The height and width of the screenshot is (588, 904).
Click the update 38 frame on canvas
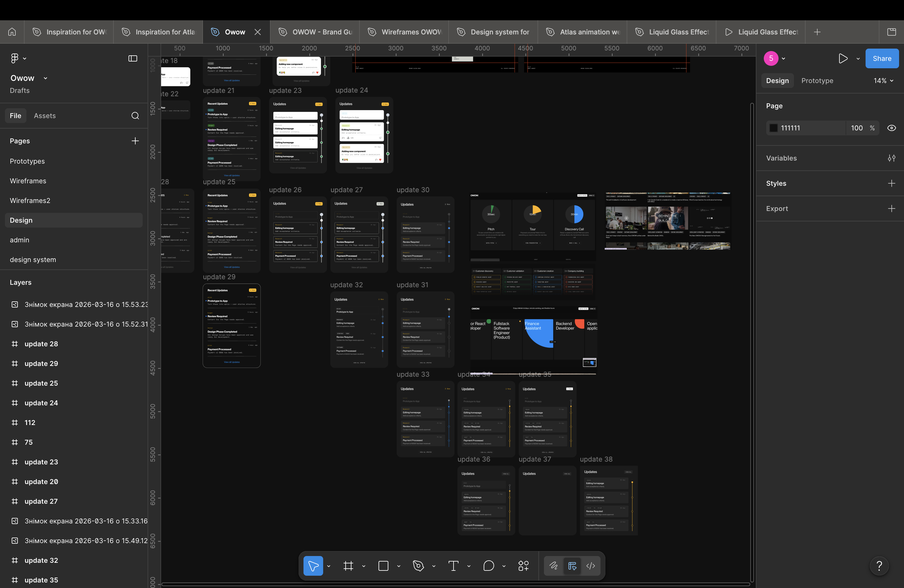[x=609, y=500]
